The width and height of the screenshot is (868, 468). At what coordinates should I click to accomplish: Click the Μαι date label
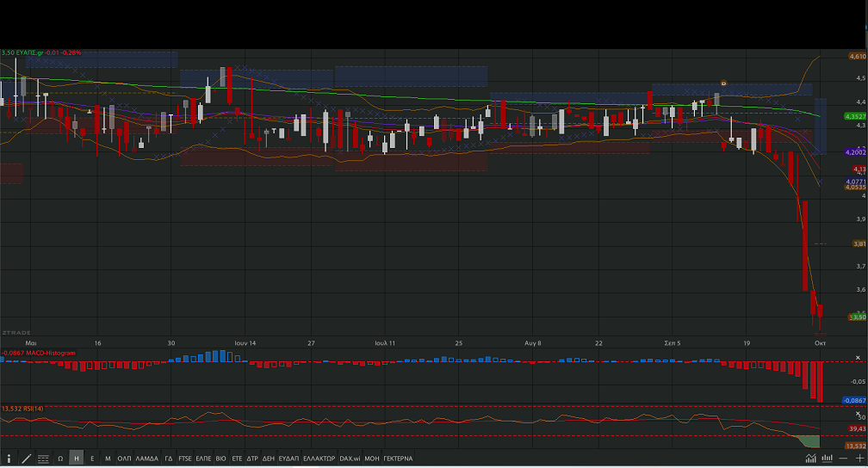tap(31, 343)
